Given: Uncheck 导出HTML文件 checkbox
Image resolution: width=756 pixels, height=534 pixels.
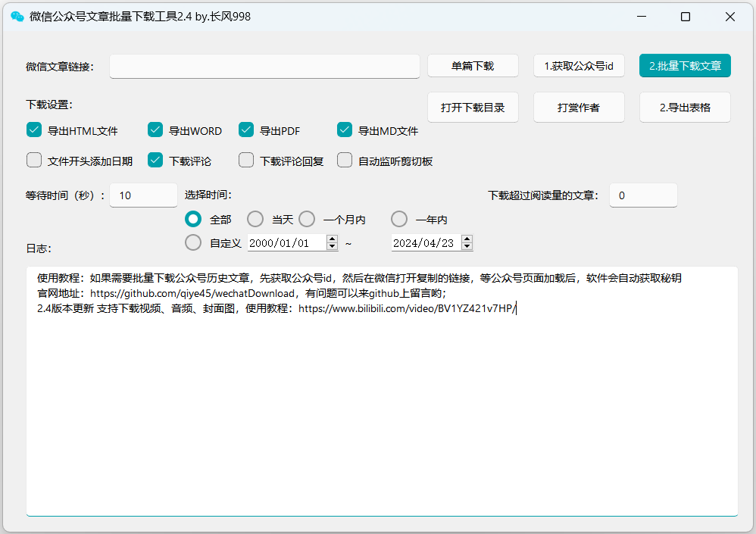Looking at the screenshot, I should tap(34, 130).
